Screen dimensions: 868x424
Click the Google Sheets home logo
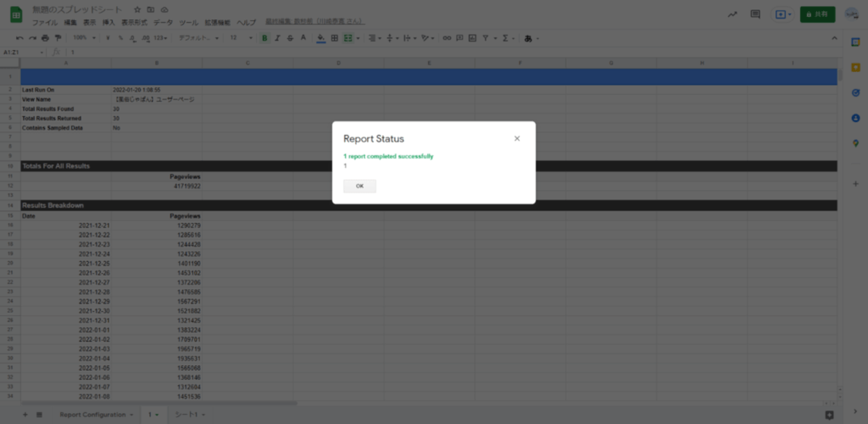(15, 14)
